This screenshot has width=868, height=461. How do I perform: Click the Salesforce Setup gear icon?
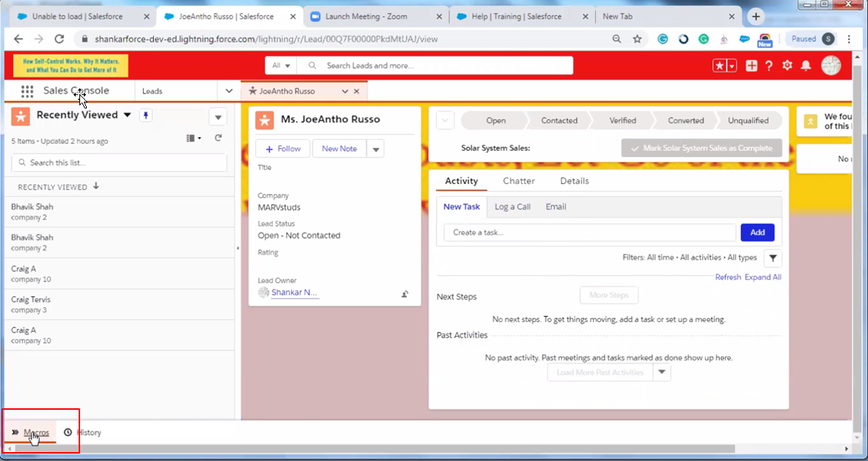tap(787, 65)
